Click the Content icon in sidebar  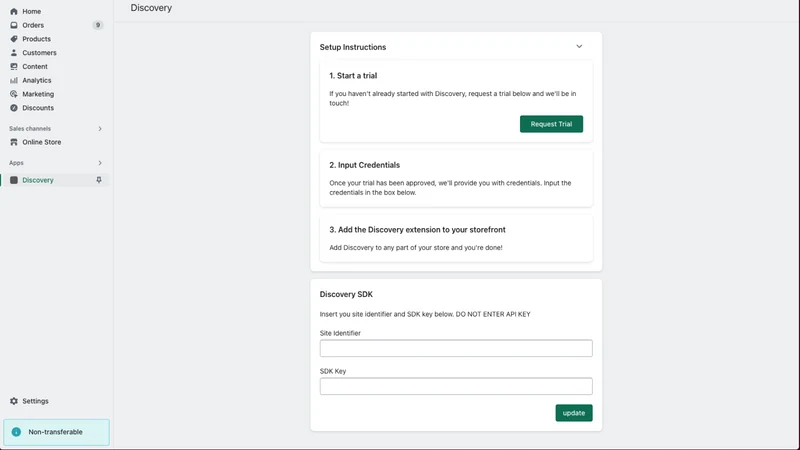(14, 66)
